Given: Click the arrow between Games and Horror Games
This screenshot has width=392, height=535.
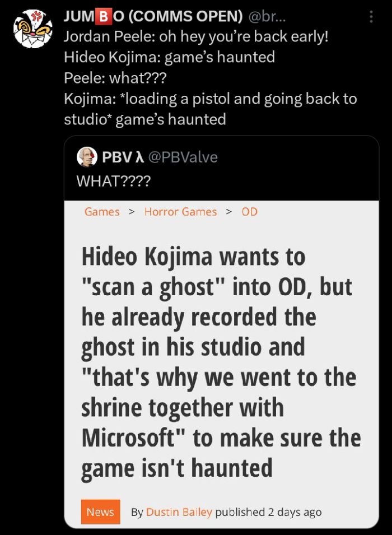Looking at the screenshot, I should coord(132,212).
